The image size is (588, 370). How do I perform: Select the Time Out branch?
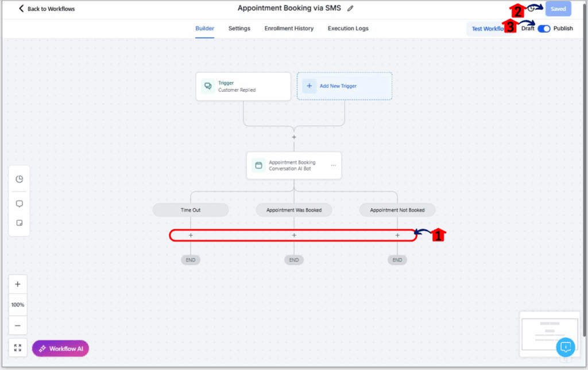[191, 210]
